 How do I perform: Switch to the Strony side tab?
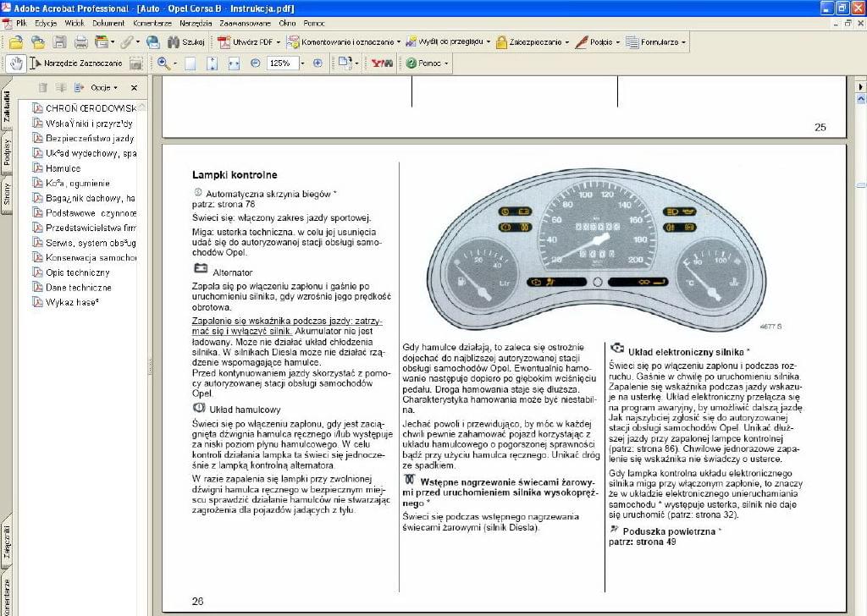tap(7, 195)
